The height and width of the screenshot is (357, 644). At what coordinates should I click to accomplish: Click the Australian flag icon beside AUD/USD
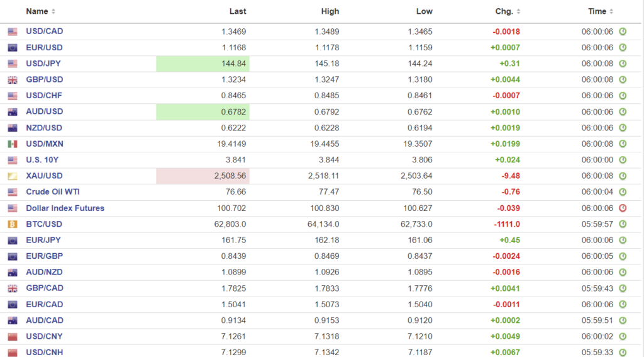tap(13, 112)
